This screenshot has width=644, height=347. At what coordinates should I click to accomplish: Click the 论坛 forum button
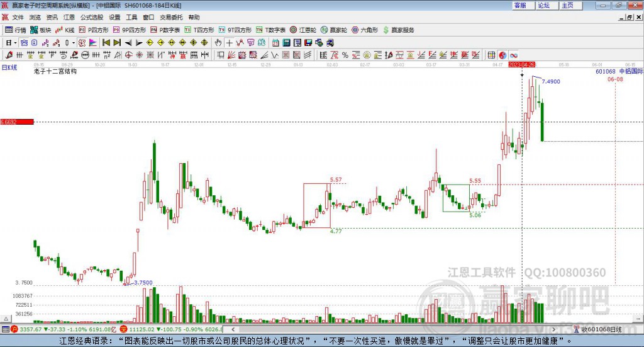point(547,5)
